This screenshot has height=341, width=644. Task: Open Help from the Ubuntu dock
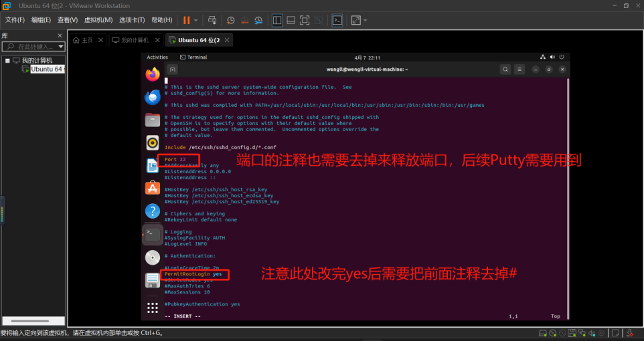click(153, 211)
